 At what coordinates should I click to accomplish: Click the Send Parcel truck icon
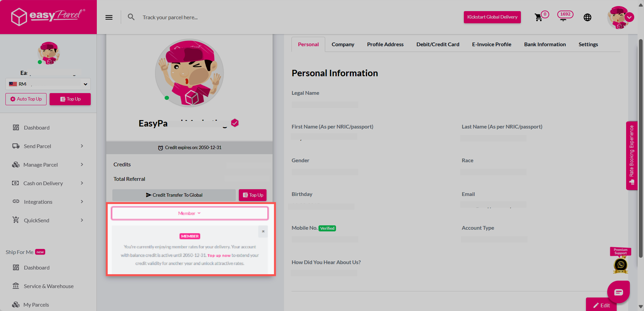click(16, 146)
